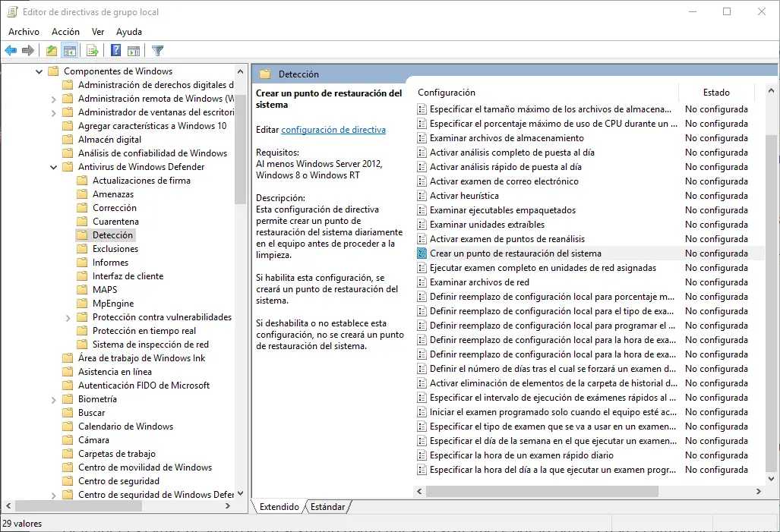The height and width of the screenshot is (532, 780).
Task: Select Activar examen de correo electrónico
Action: [x=504, y=181]
